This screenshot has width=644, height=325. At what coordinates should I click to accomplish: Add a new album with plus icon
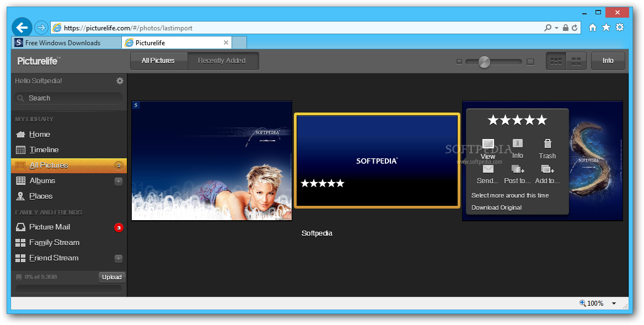point(119,181)
